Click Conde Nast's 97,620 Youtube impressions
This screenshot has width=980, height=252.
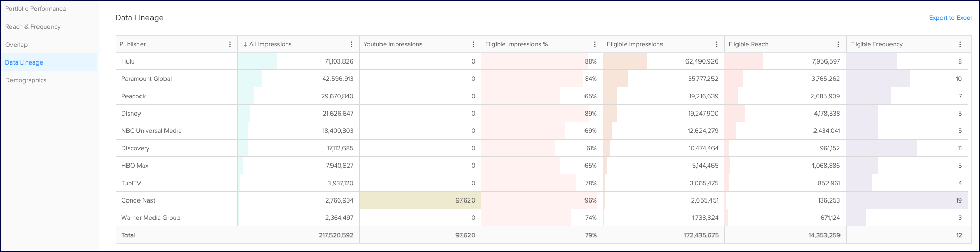click(465, 200)
